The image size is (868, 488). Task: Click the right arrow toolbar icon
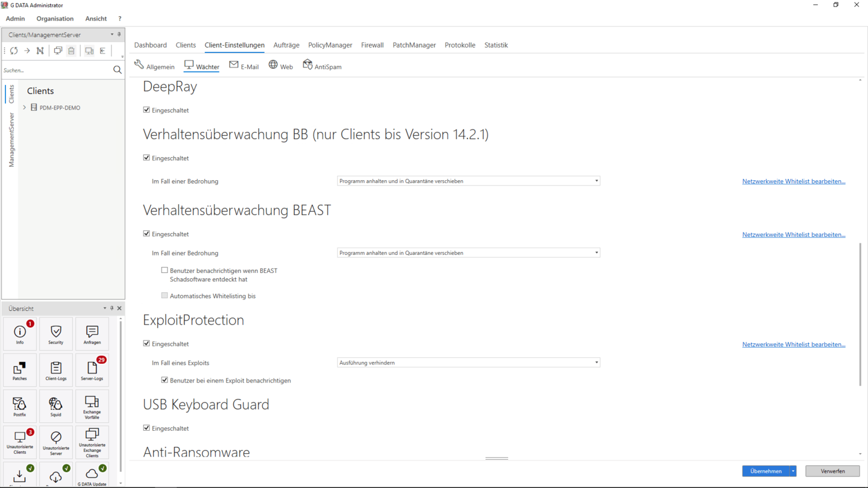point(27,51)
